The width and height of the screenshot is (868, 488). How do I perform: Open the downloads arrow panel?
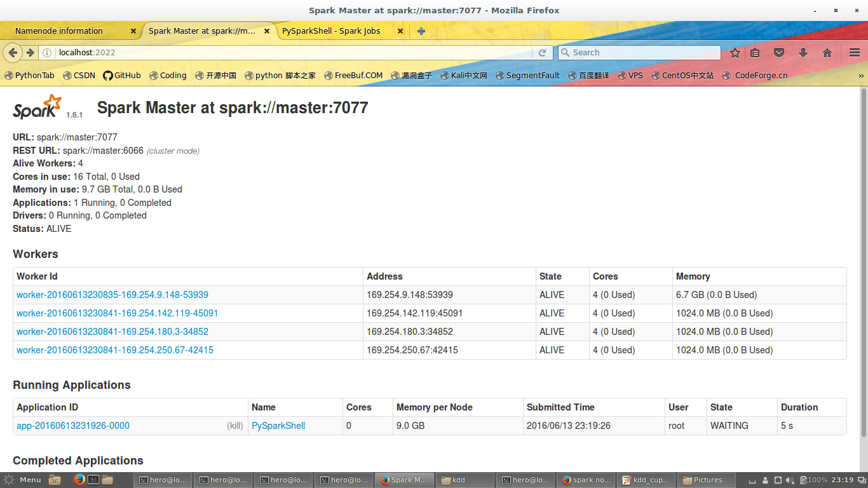(803, 53)
